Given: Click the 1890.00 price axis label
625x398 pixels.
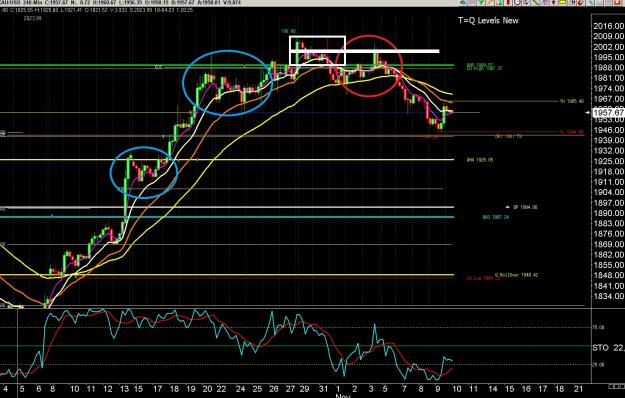Looking at the screenshot, I should (x=608, y=213).
